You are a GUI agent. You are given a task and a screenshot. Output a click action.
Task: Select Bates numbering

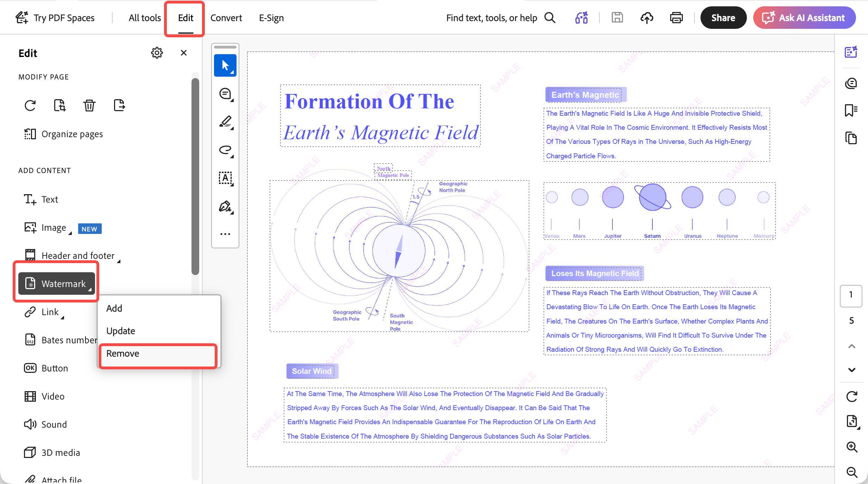click(60, 340)
